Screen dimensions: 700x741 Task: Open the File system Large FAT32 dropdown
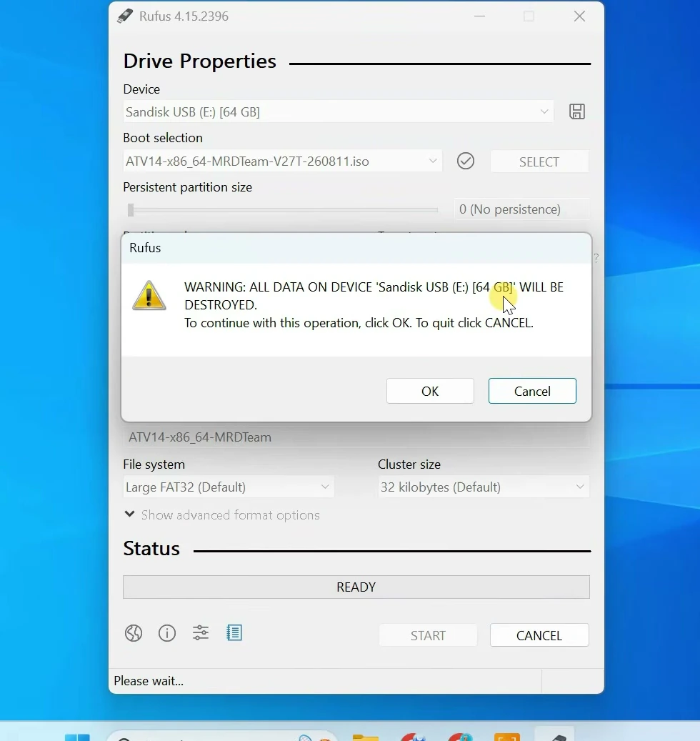point(229,487)
